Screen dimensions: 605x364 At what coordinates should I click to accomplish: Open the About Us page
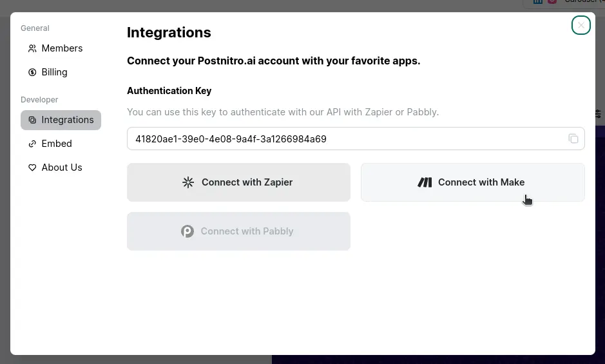pos(55,168)
